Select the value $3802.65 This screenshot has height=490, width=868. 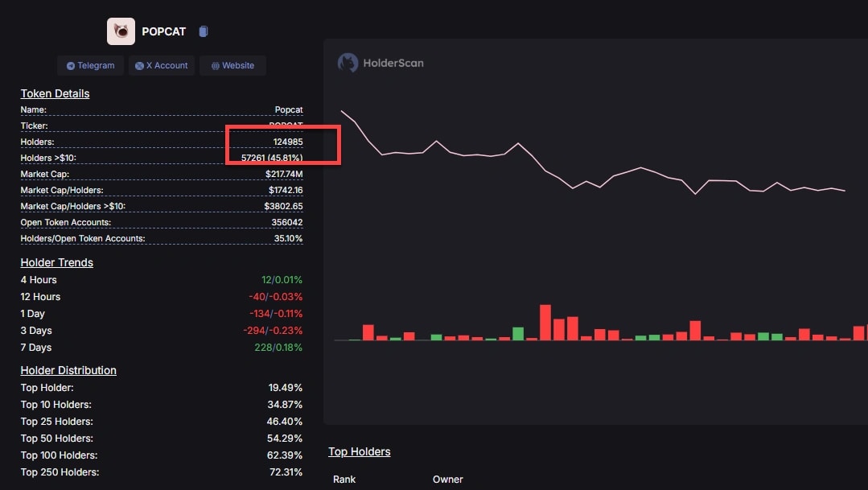click(x=283, y=206)
